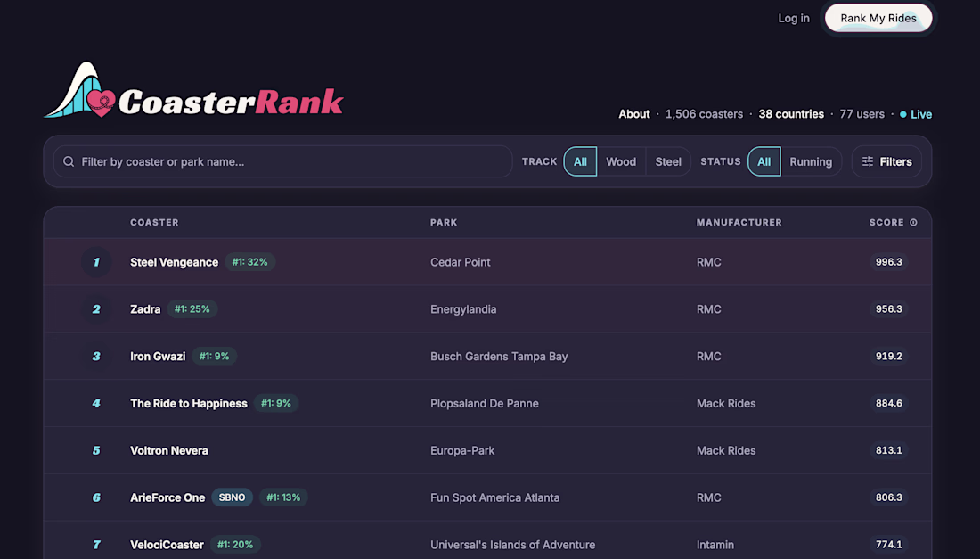This screenshot has width=980, height=559.
Task: Sort by the Park column header
Action: click(x=444, y=223)
